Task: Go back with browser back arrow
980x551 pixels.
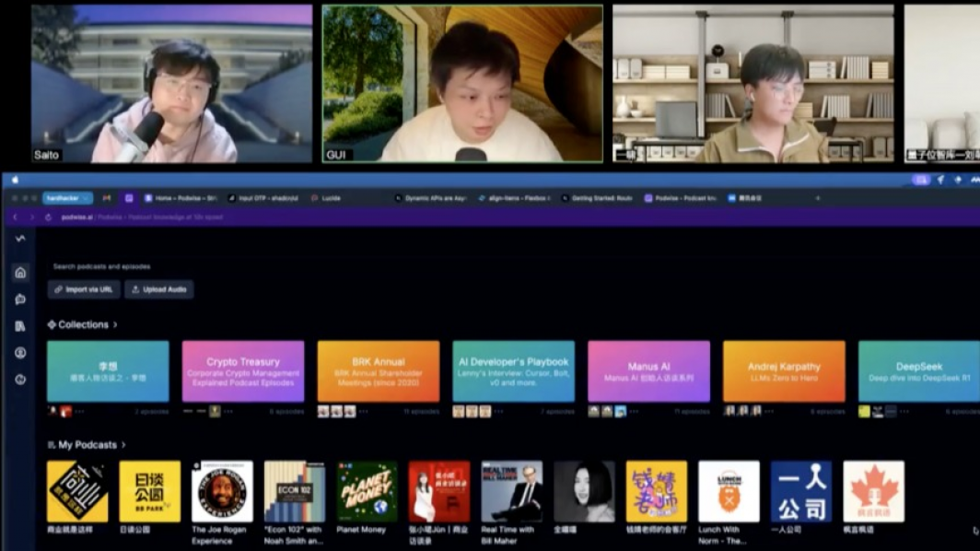Action: [15, 217]
